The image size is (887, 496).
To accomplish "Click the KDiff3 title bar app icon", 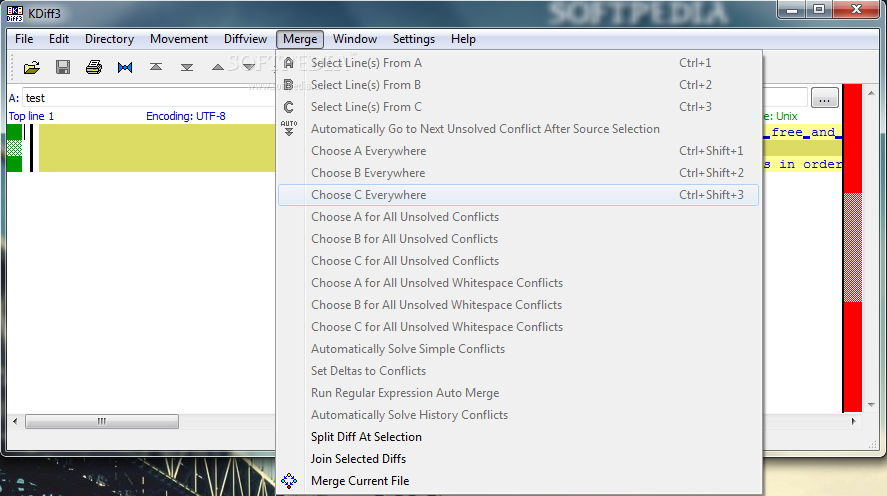I will pos(15,13).
